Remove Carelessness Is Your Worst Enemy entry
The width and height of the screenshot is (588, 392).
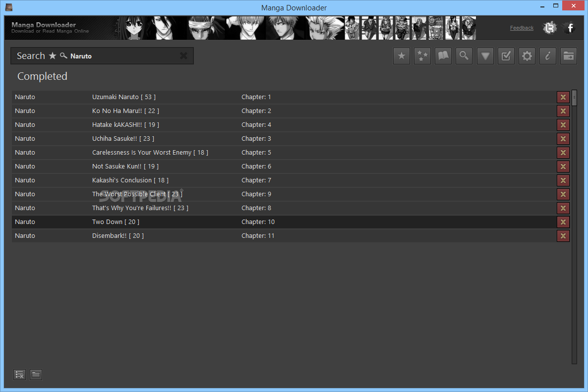(x=563, y=153)
